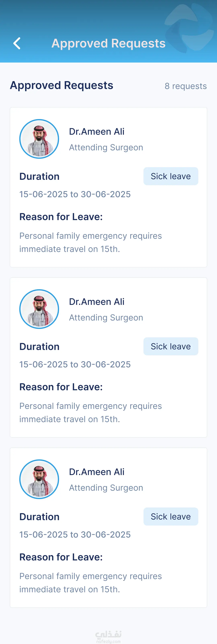Click the "8 requests" count label
This screenshot has width=217, height=644.
186,86
